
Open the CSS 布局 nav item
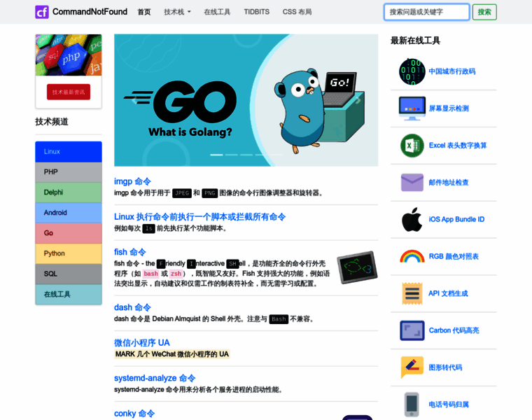pyautogui.click(x=297, y=12)
